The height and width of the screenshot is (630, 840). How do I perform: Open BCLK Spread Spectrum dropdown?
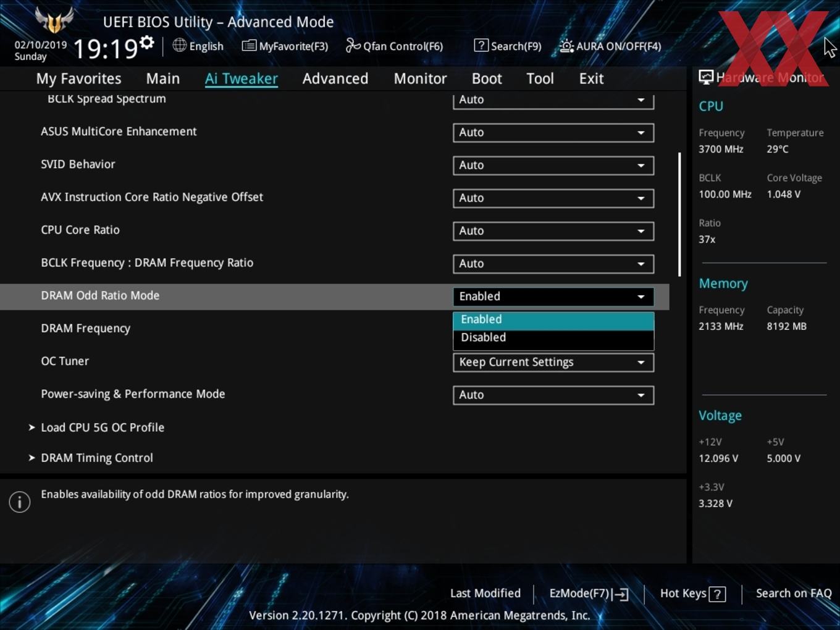(553, 101)
